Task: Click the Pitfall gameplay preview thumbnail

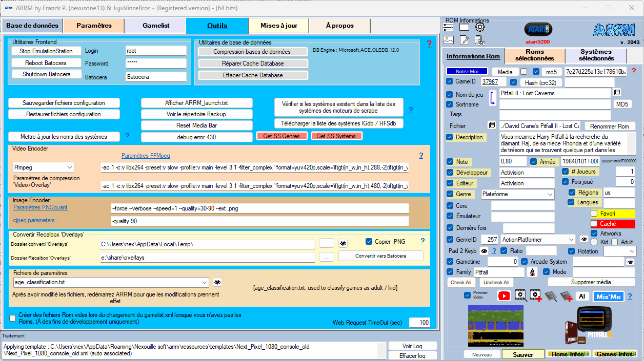Action: coord(496,325)
